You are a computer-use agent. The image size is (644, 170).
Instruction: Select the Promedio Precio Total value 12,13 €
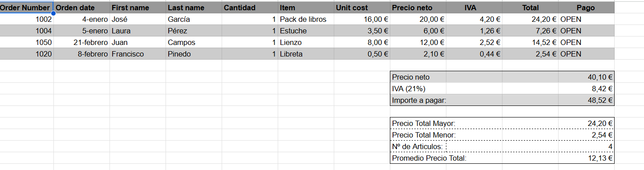pyautogui.click(x=587, y=158)
